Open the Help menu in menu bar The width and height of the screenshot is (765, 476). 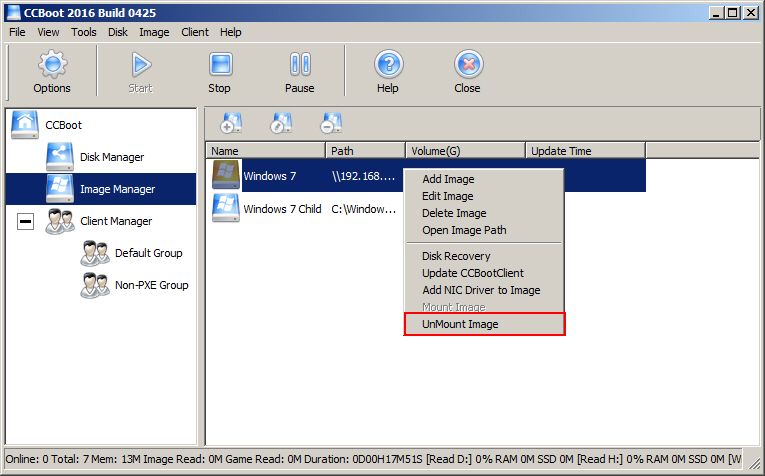[231, 32]
